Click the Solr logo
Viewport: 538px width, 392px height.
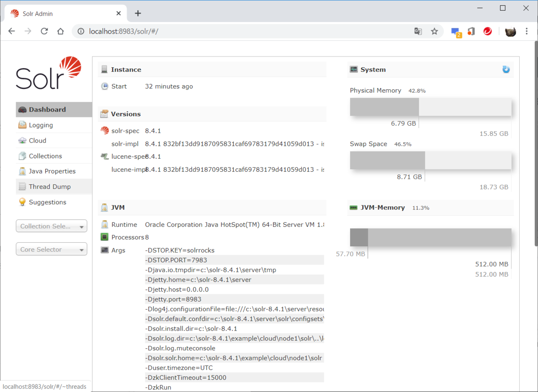coord(48,73)
